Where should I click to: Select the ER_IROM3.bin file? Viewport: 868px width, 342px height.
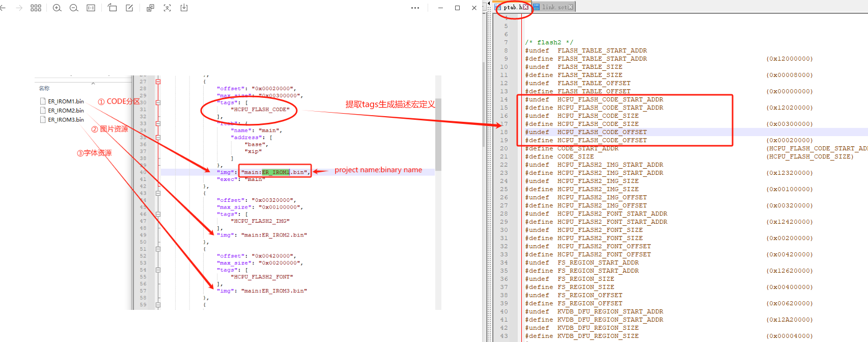coord(66,120)
